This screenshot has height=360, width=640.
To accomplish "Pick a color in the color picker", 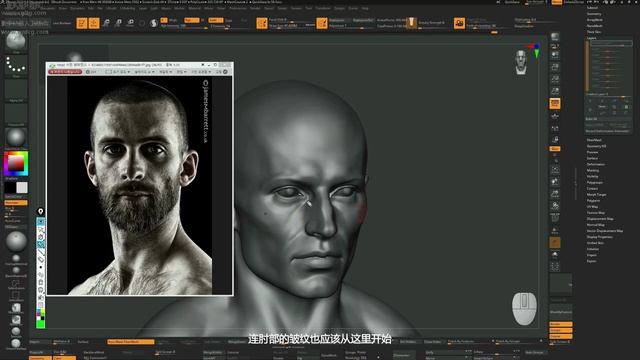I will tap(16, 164).
